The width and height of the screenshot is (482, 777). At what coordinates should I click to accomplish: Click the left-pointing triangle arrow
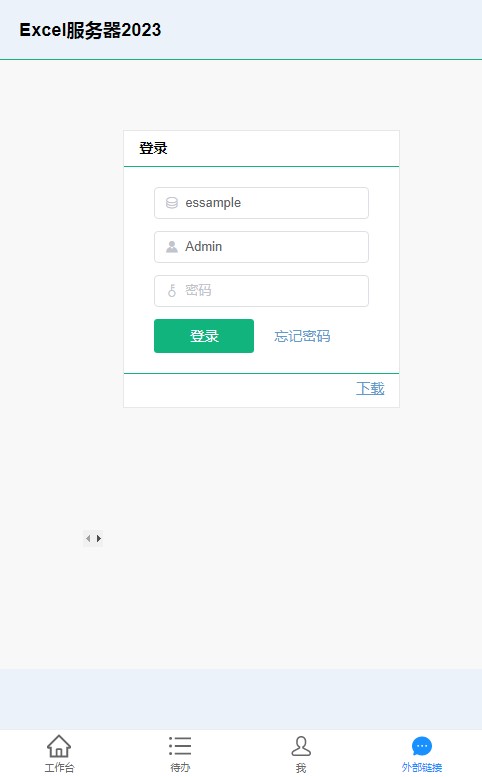pos(88,538)
